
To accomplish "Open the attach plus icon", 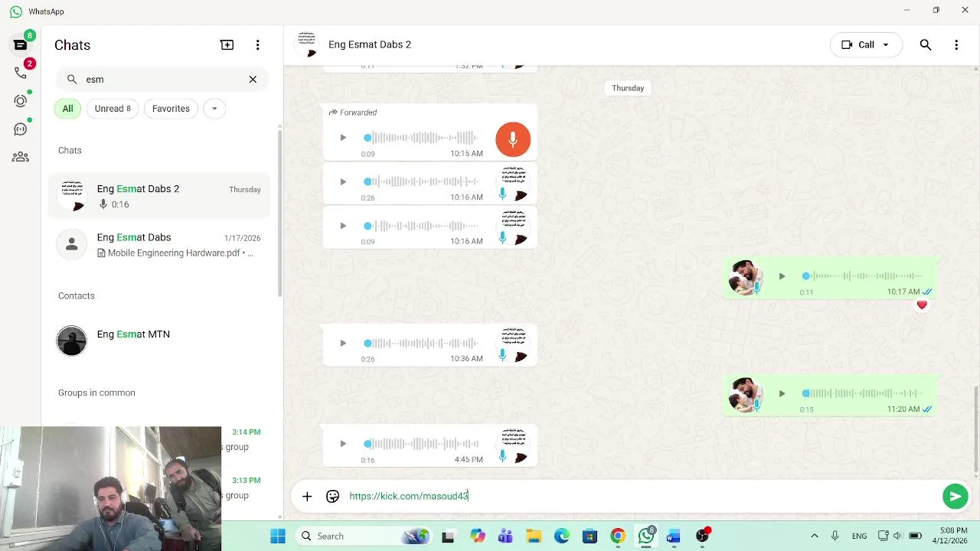I will pos(307,496).
